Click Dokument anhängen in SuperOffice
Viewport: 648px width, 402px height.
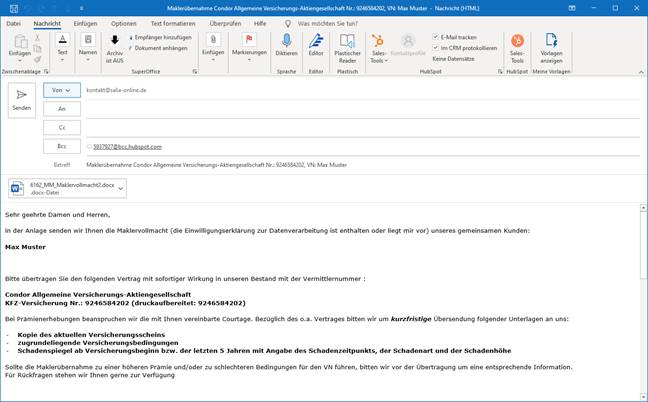[162, 48]
